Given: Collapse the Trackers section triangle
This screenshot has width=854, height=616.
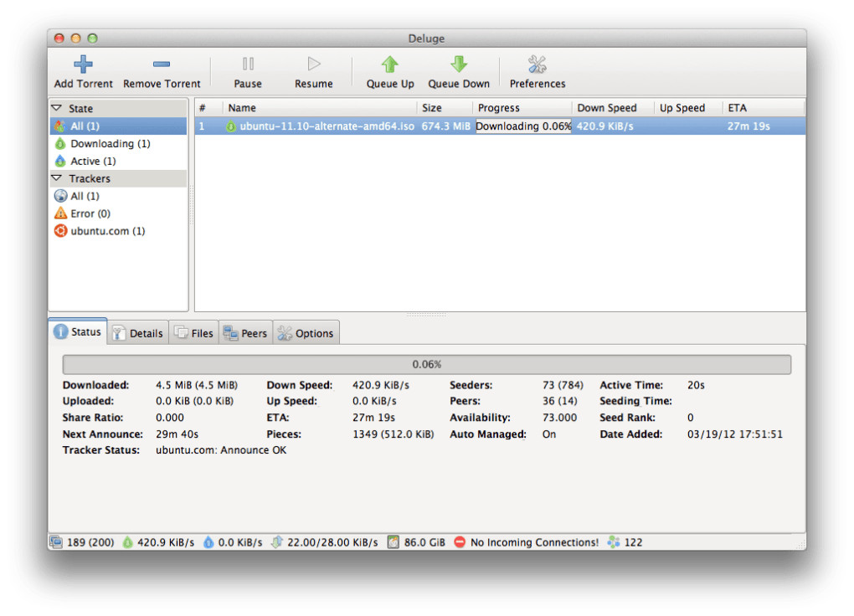Looking at the screenshot, I should tap(57, 178).
